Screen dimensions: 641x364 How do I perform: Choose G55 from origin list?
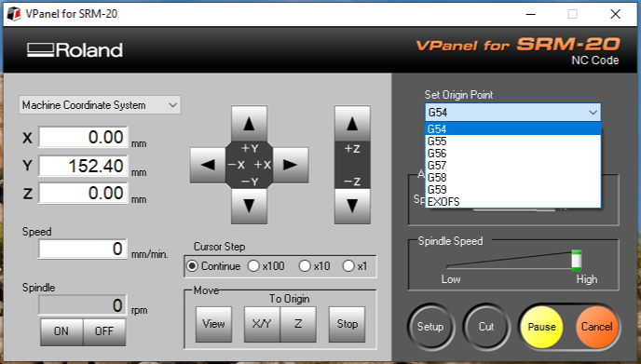click(x=513, y=142)
